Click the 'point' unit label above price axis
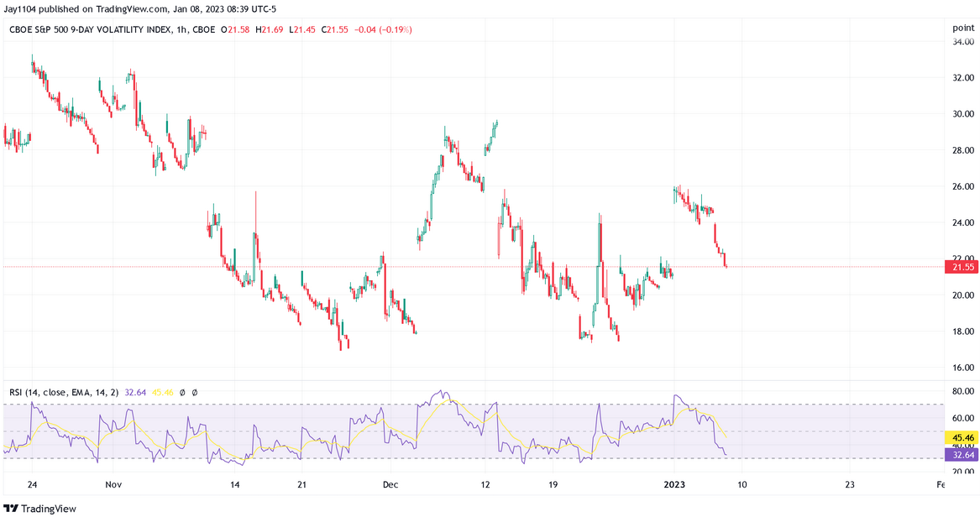This screenshot has width=980, height=517. 963,28
